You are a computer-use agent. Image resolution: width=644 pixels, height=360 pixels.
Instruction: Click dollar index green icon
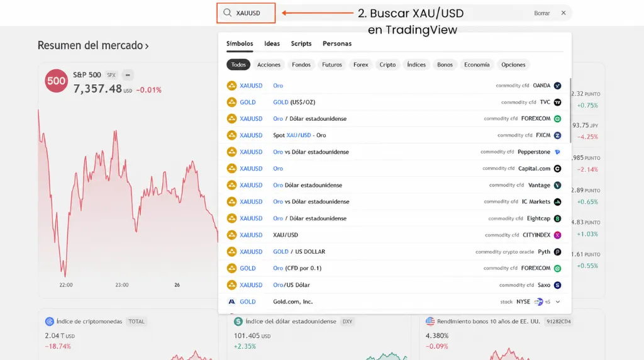click(238, 322)
